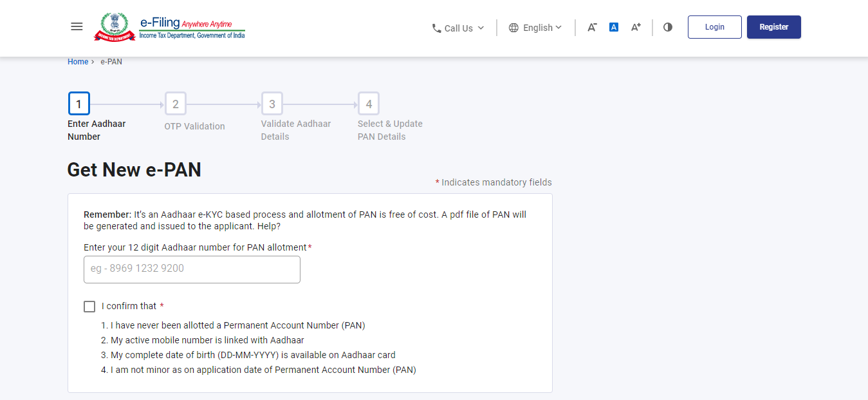Click the e-Filing Income Tax Department logo
This screenshot has height=400, width=868.
click(x=169, y=26)
